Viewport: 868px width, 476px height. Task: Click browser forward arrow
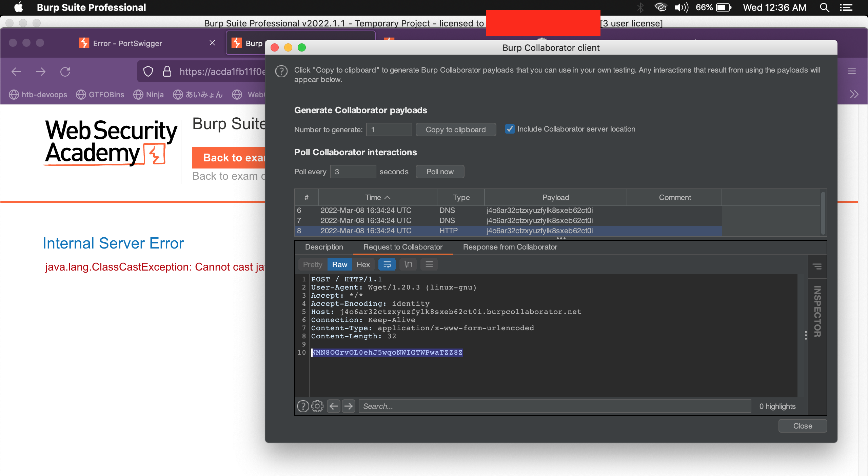[x=41, y=72]
